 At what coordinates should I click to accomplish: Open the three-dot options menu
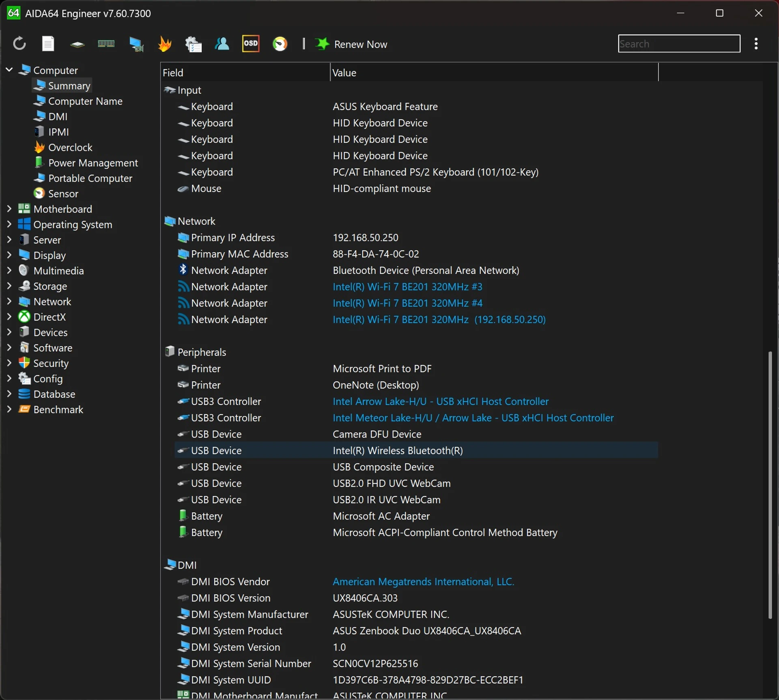point(756,44)
